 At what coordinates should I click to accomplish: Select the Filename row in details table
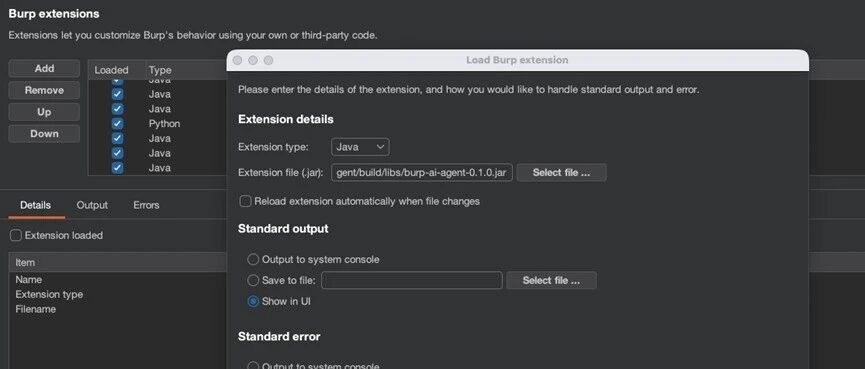[118, 309]
